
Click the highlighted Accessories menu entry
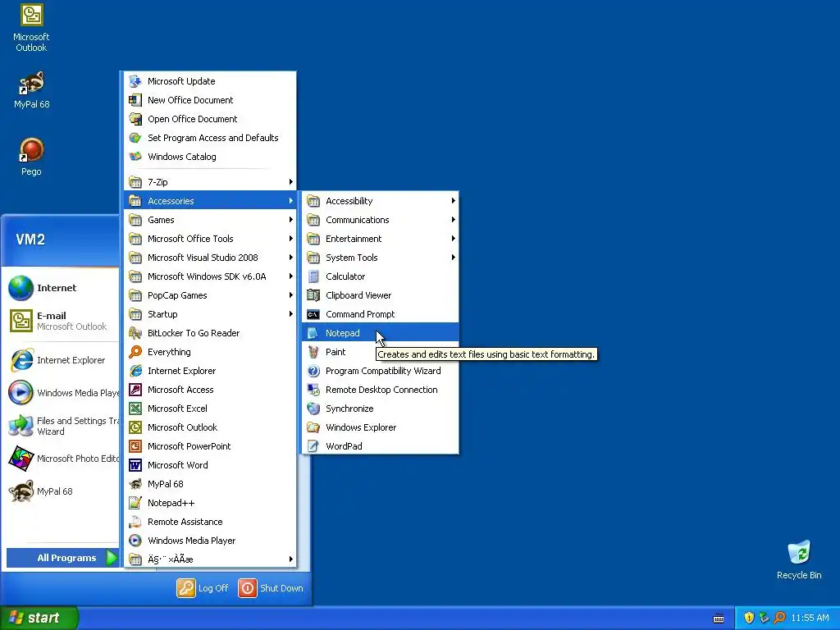point(210,201)
